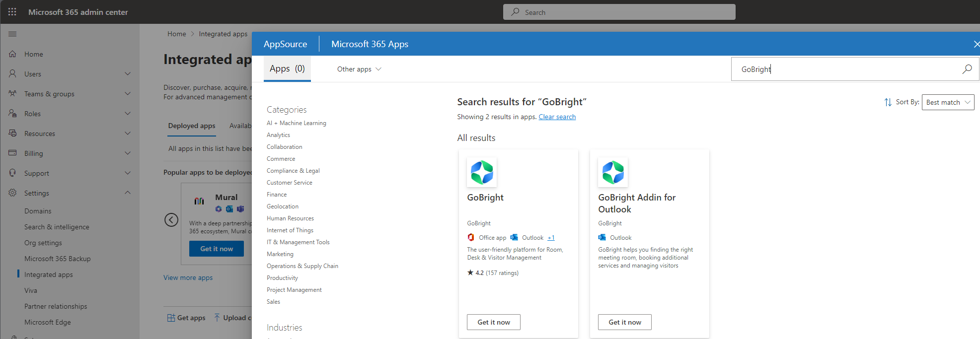Click Get it now for GoBright
Image resolution: width=980 pixels, height=339 pixels.
493,322
